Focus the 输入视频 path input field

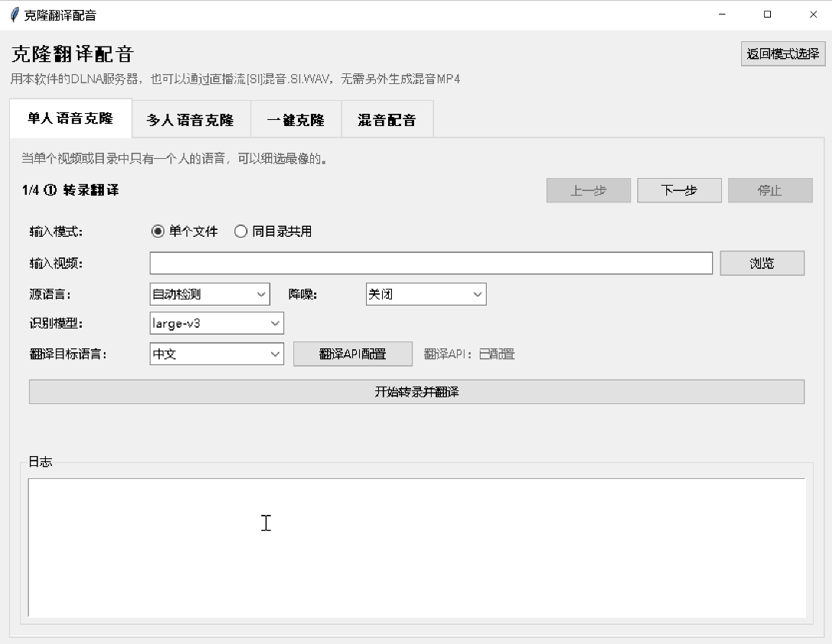point(431,263)
